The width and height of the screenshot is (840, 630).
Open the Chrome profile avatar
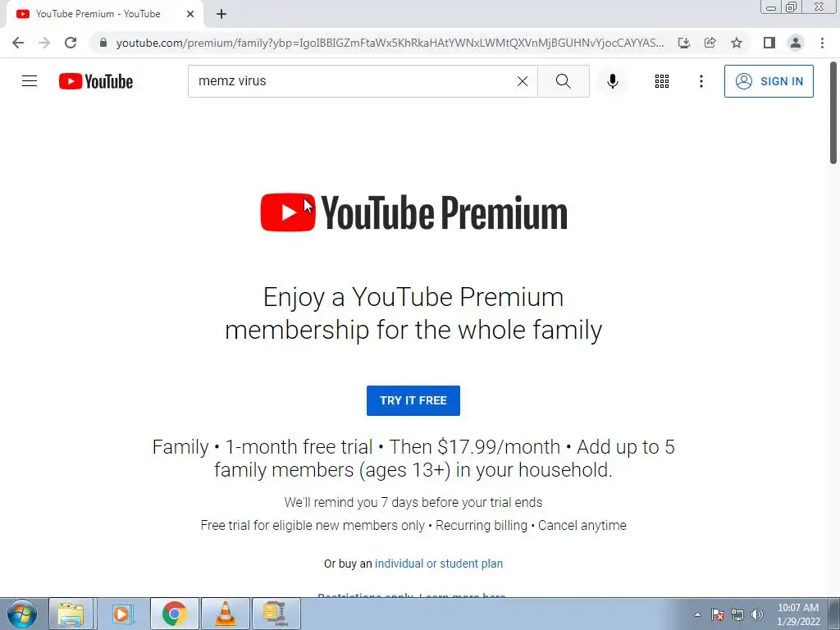pyautogui.click(x=796, y=43)
